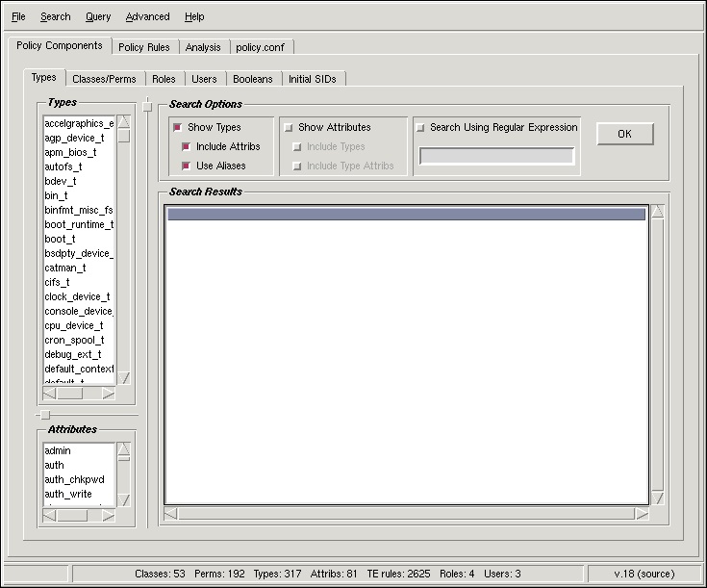Select bin_t in the Types list

pyautogui.click(x=58, y=195)
